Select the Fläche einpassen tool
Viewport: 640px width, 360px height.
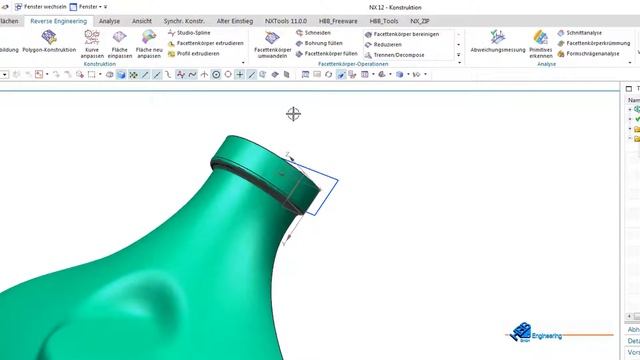(x=120, y=44)
